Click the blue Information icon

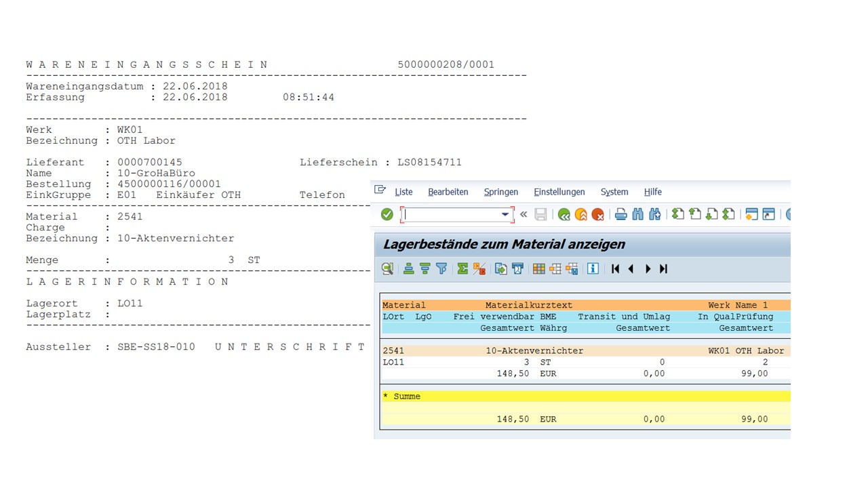593,269
